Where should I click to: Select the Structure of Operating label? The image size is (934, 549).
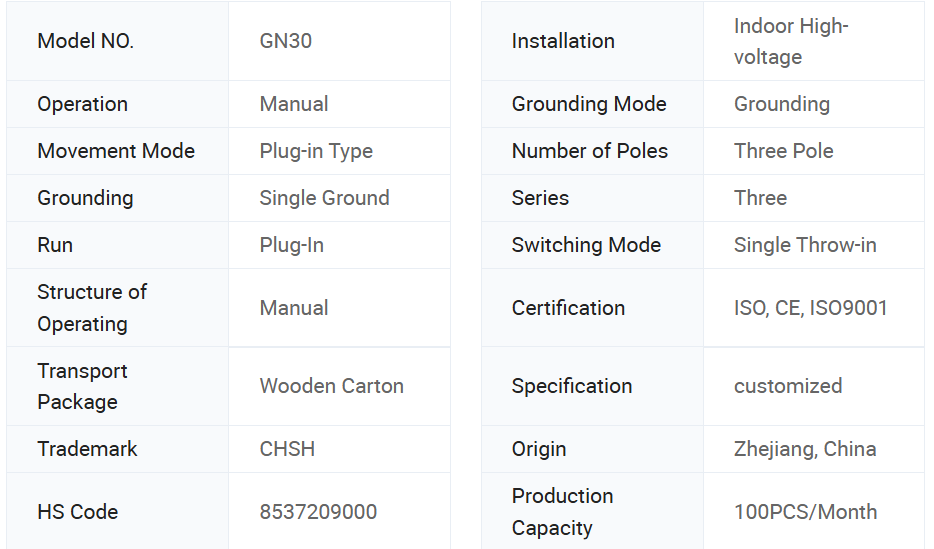tap(92, 308)
